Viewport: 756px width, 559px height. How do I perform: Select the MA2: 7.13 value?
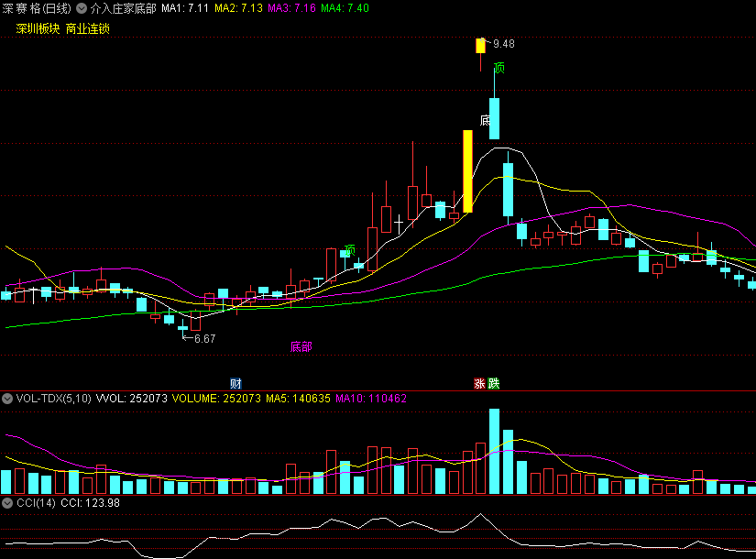[x=238, y=8]
